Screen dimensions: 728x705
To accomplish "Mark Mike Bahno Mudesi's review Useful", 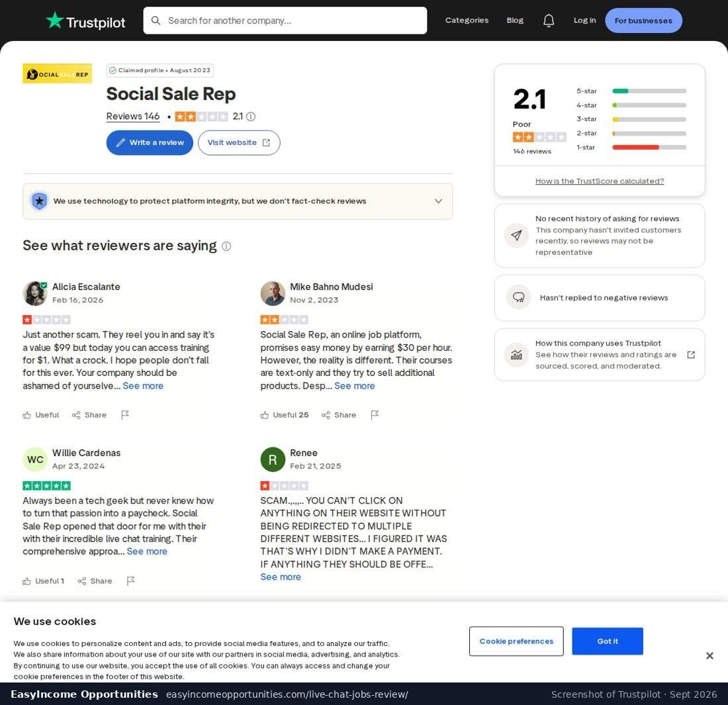I will pyautogui.click(x=284, y=415).
